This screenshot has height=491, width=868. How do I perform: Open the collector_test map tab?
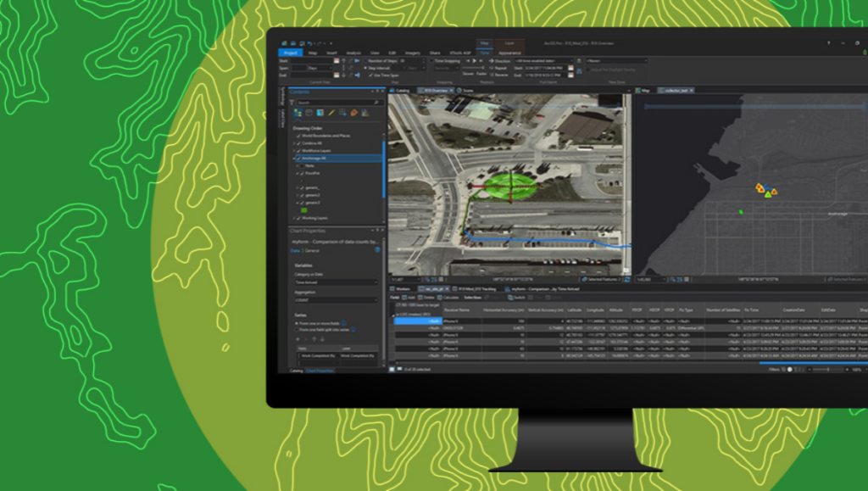676,90
